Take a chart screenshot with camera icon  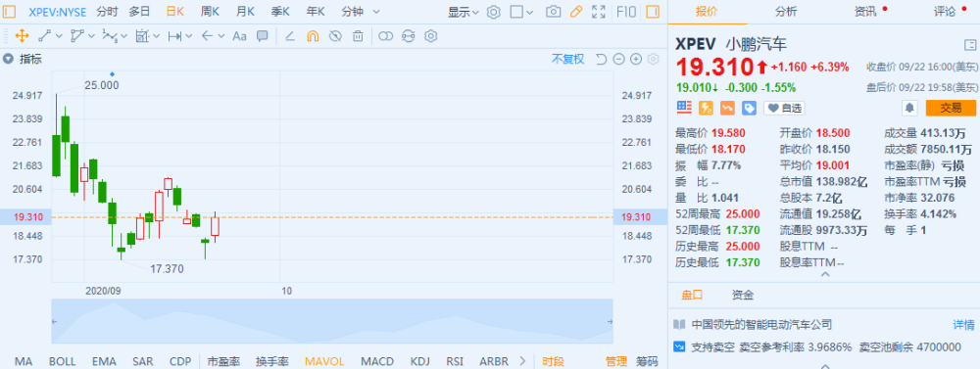pyautogui.click(x=553, y=11)
